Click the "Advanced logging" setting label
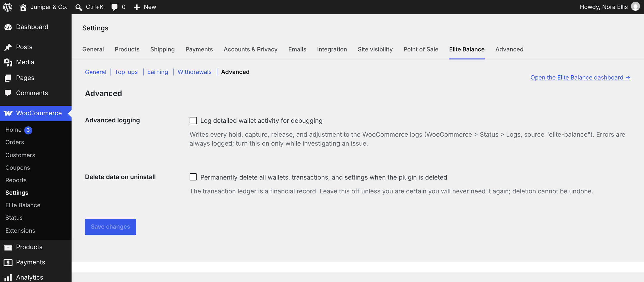Image resolution: width=644 pixels, height=282 pixels. click(112, 120)
